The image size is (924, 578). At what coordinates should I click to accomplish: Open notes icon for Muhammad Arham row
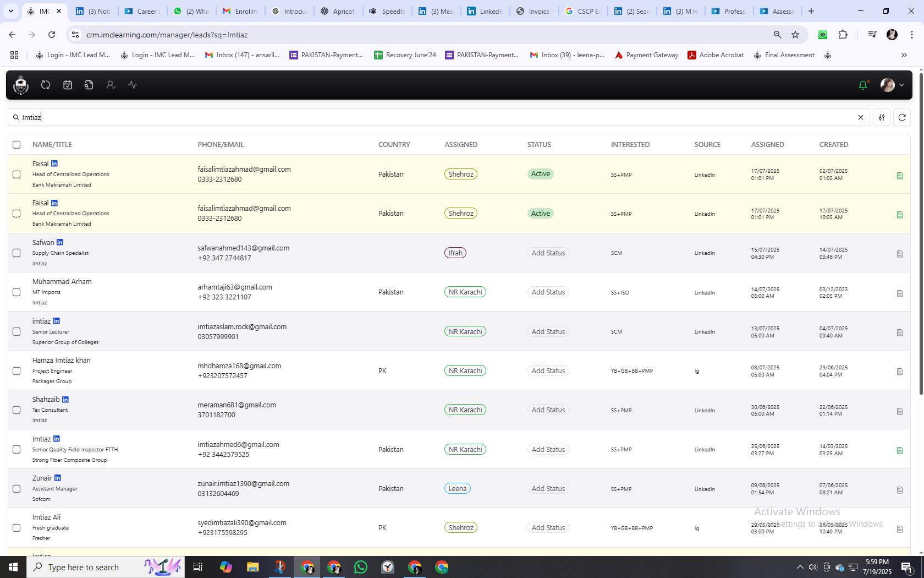[900, 293]
